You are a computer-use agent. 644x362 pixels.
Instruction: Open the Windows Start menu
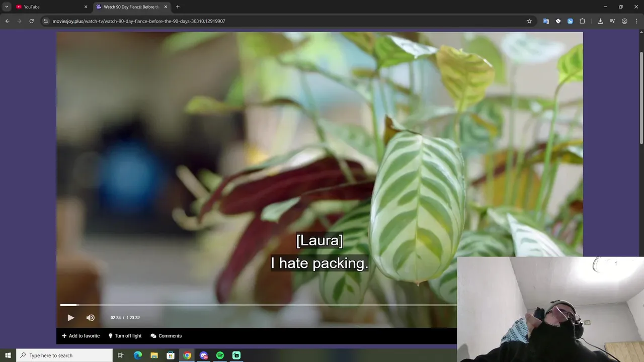(x=8, y=355)
